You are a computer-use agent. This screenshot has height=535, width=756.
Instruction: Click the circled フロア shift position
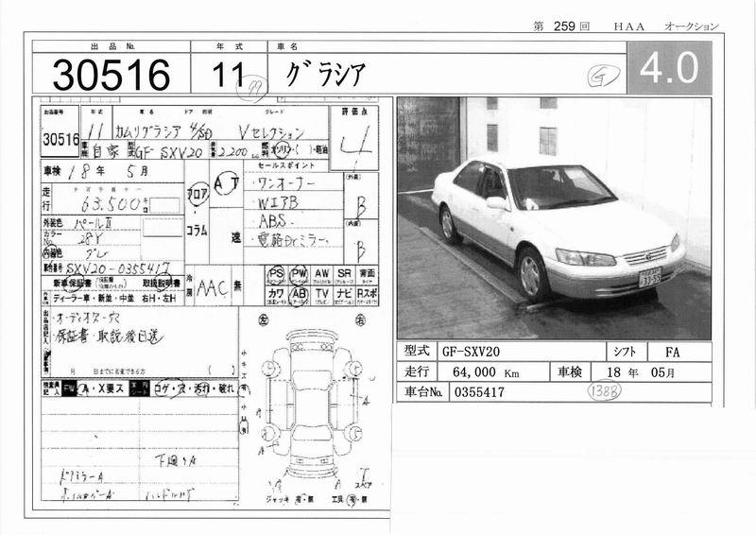pos(198,196)
